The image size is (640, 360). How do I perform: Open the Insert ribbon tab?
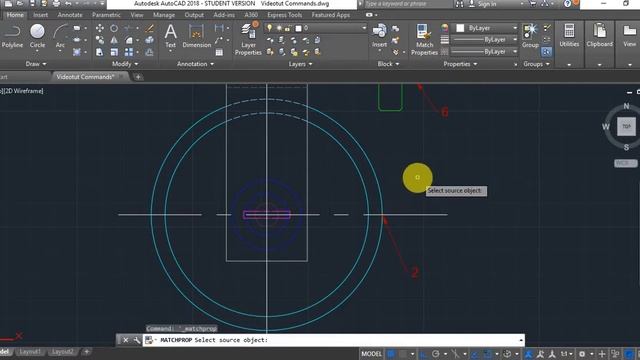point(40,15)
